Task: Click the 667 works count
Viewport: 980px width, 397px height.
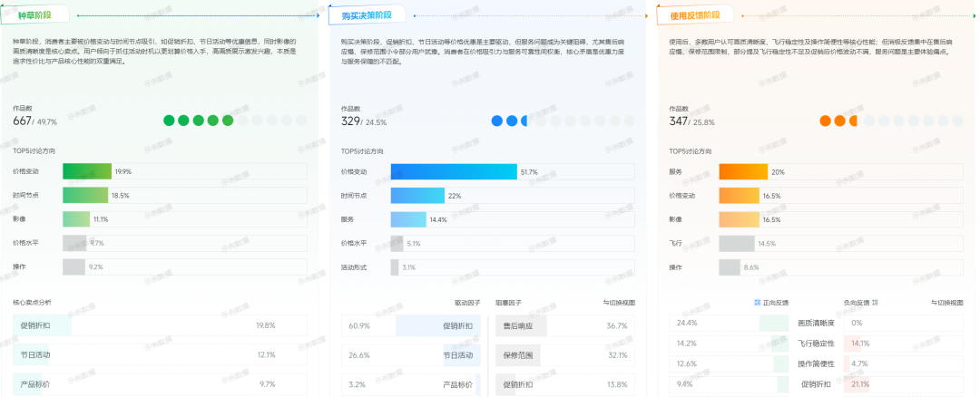Action: click(x=22, y=121)
